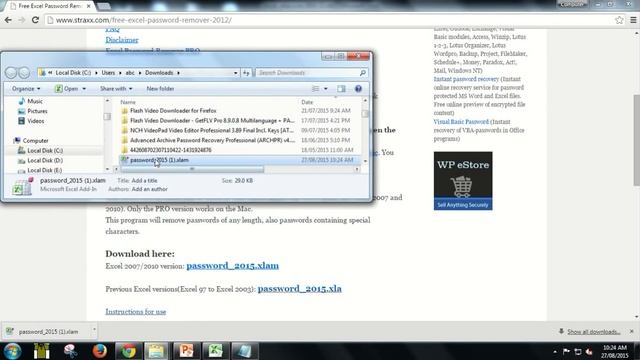
Task: Open Instructions for use link
Action: pos(136,311)
